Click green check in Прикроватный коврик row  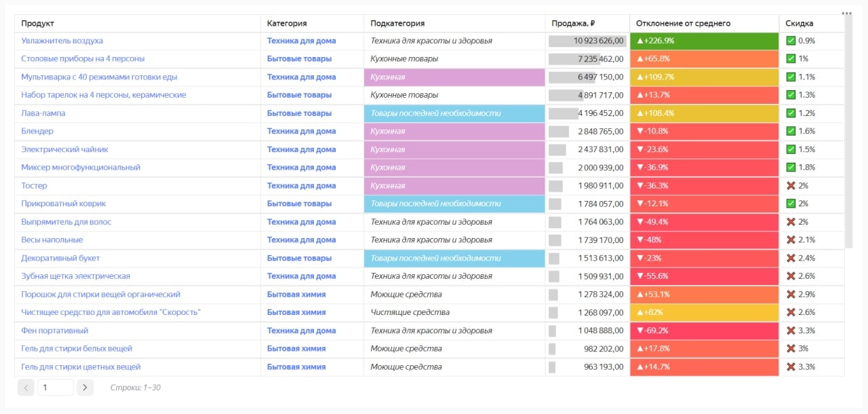pos(791,204)
